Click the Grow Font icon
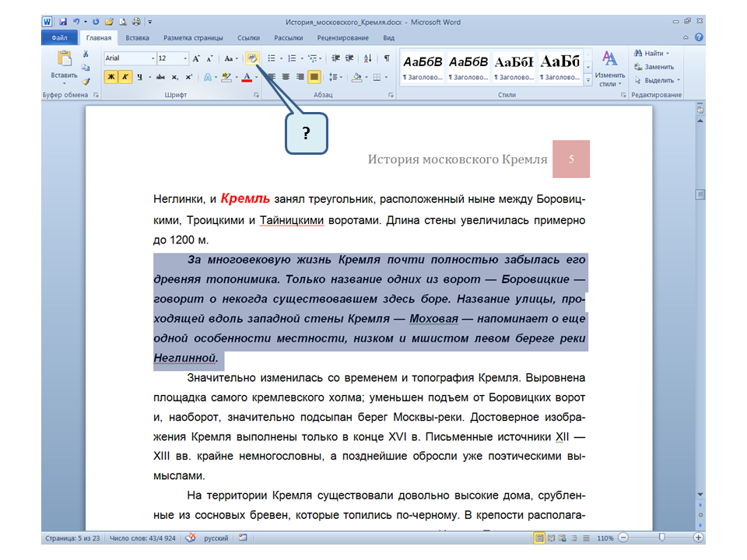747x560 pixels. pos(196,58)
